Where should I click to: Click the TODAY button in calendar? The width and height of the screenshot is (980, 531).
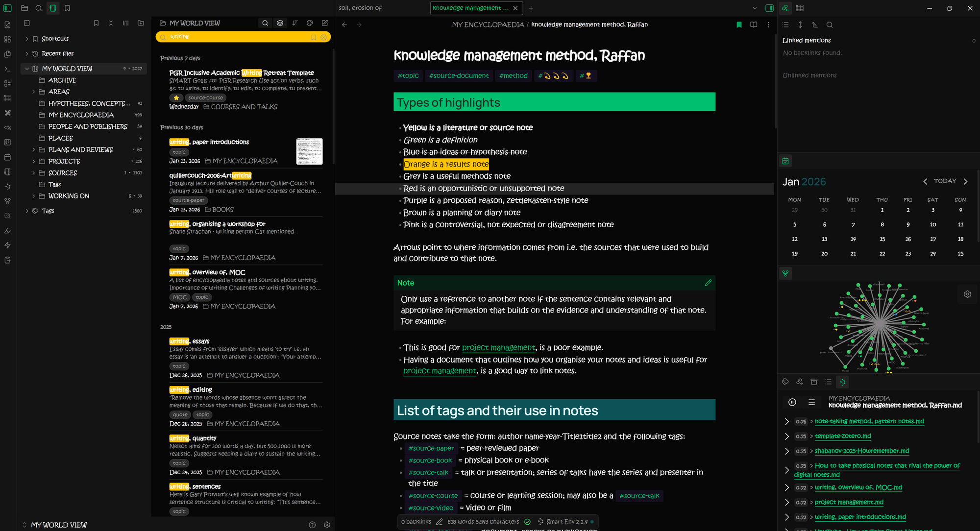tap(945, 181)
